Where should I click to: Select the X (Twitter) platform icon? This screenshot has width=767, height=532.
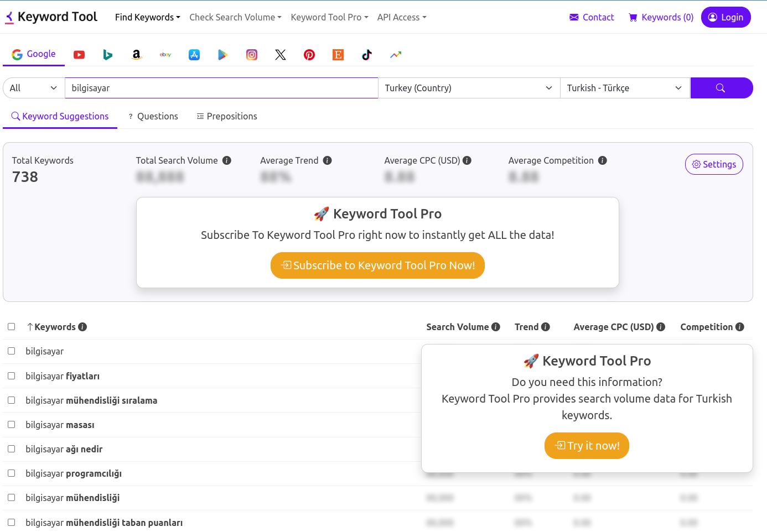[281, 55]
